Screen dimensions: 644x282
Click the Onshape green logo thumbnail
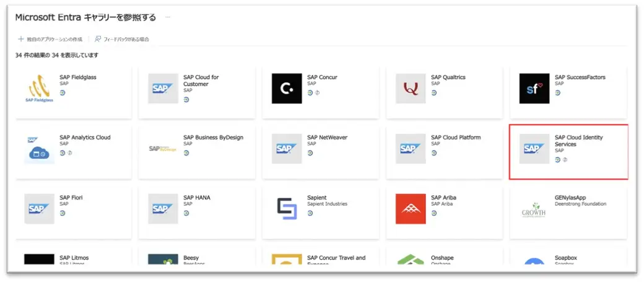411,260
